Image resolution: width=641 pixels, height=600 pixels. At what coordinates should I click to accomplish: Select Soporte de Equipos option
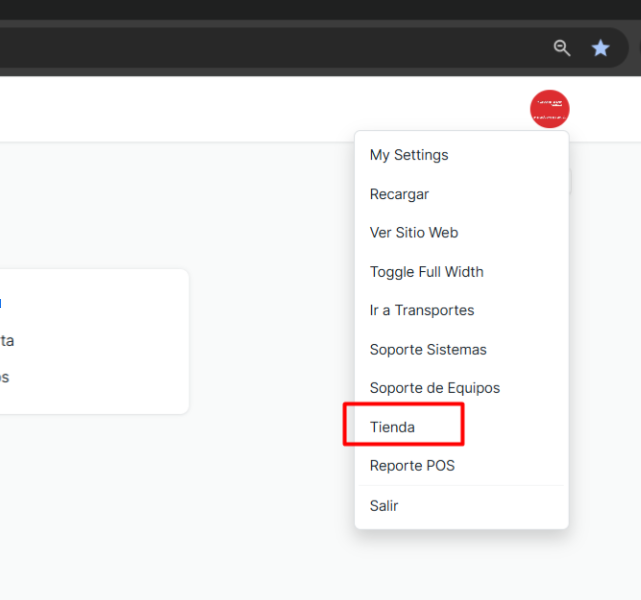pyautogui.click(x=434, y=388)
